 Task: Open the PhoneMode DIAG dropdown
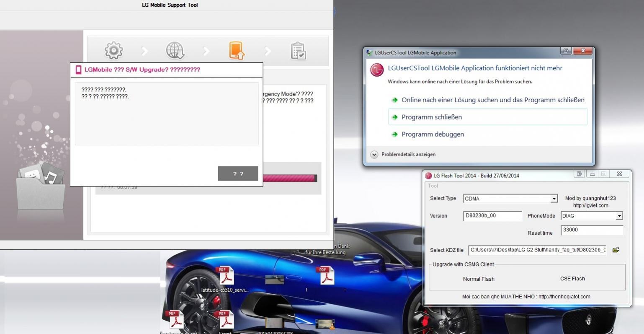point(619,216)
